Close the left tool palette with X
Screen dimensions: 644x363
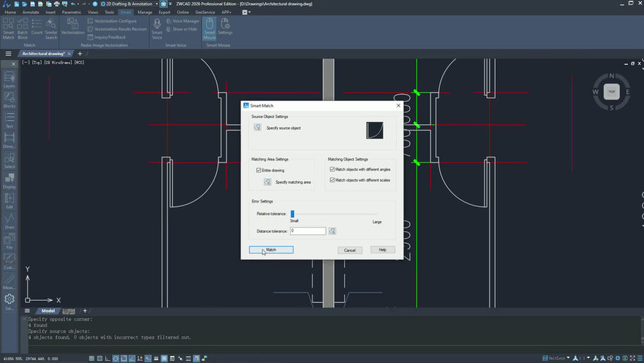coord(13,64)
